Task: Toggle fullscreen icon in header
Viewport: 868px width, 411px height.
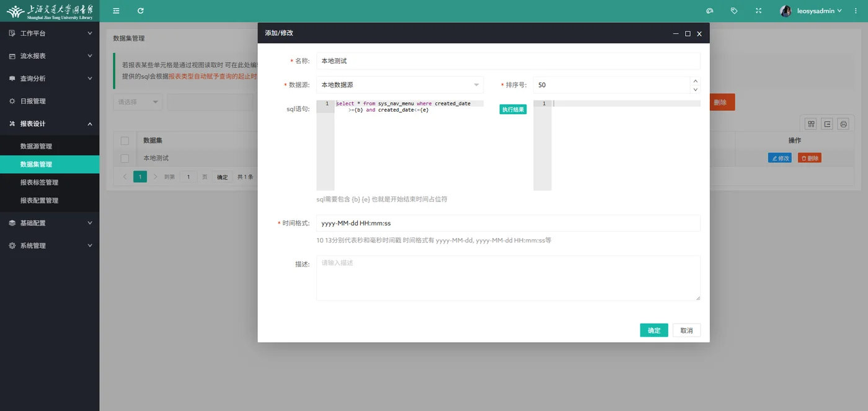Action: (758, 11)
